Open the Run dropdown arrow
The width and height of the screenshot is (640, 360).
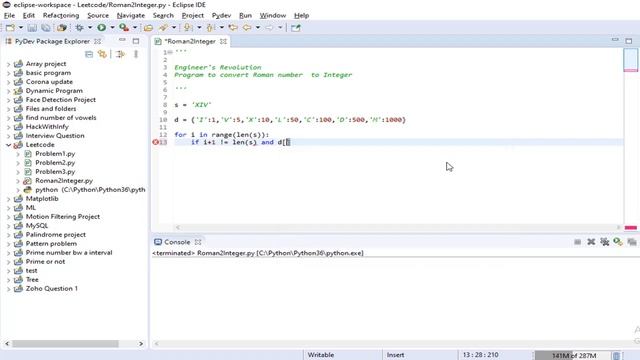(112, 28)
